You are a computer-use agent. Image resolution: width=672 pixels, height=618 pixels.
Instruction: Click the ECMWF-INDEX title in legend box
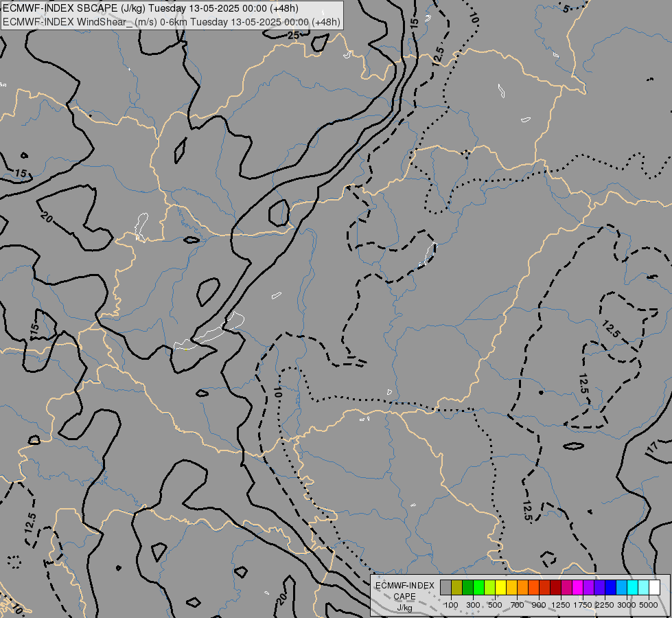pyautogui.click(x=405, y=586)
